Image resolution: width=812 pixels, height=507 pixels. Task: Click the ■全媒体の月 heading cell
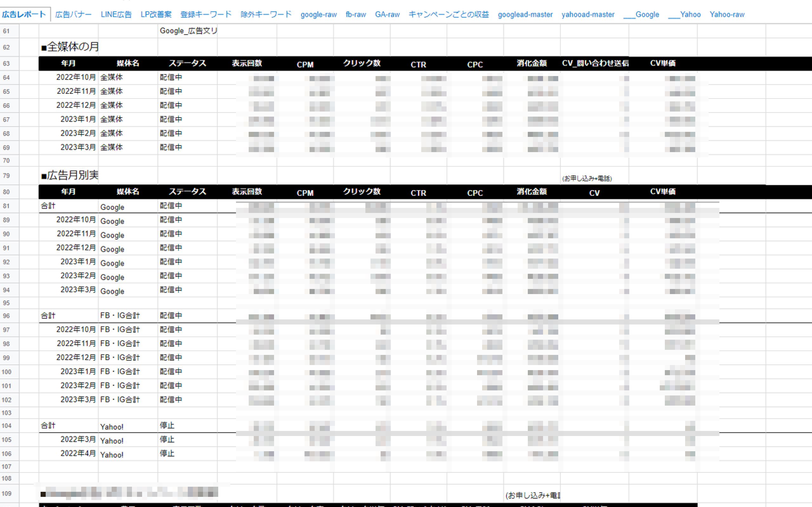[69, 47]
